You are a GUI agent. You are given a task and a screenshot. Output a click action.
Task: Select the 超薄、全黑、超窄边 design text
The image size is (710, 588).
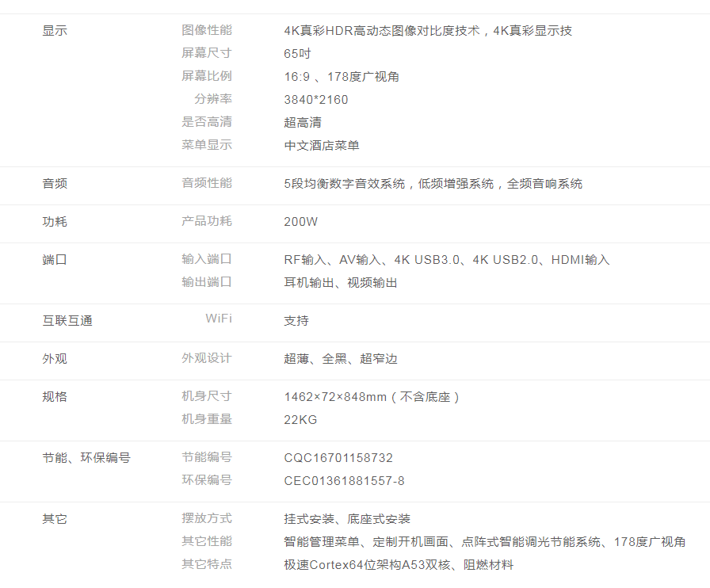341,359
